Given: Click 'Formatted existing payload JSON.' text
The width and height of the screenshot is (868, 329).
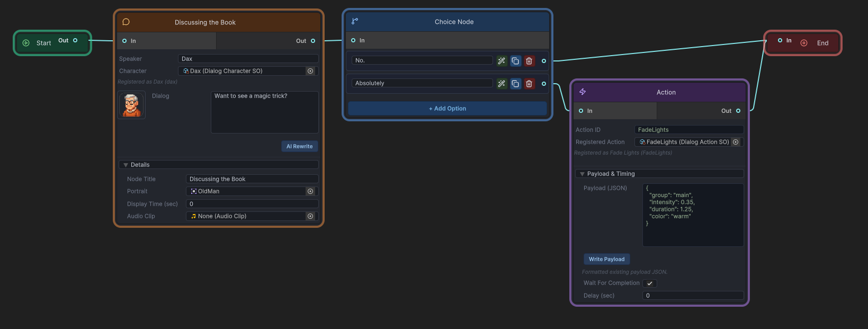Looking at the screenshot, I should pos(624,272).
